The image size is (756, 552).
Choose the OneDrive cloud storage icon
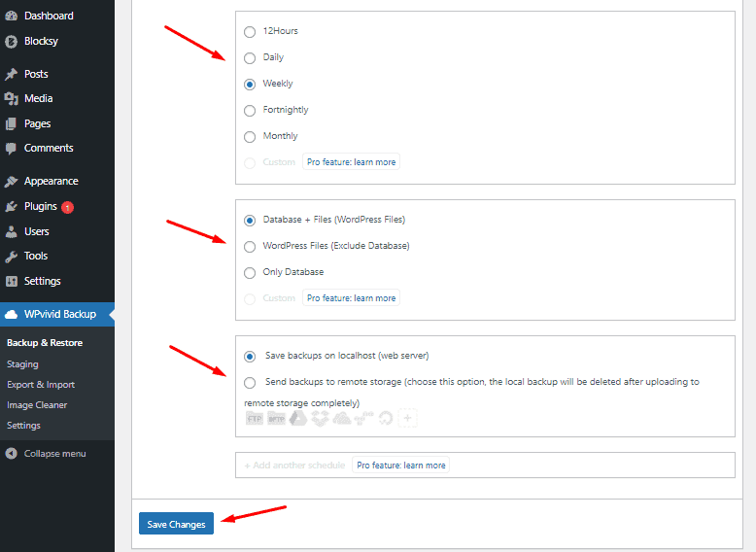(x=342, y=418)
